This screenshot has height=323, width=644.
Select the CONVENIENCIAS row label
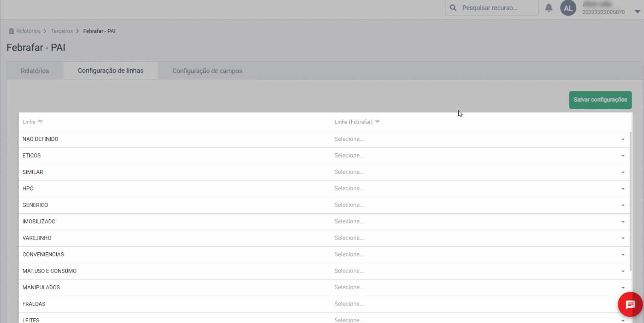(x=43, y=254)
